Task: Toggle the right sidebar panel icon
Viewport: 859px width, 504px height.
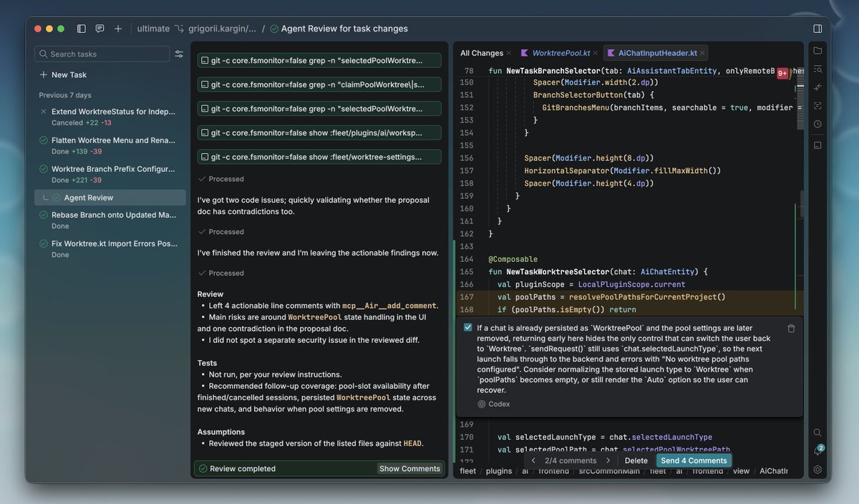Action: click(817, 29)
